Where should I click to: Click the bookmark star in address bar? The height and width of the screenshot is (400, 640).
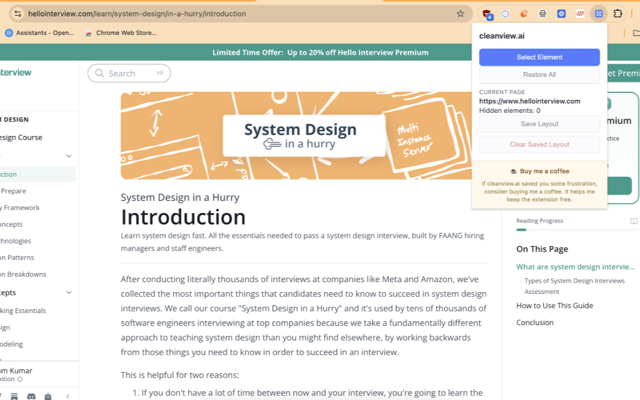[460, 14]
